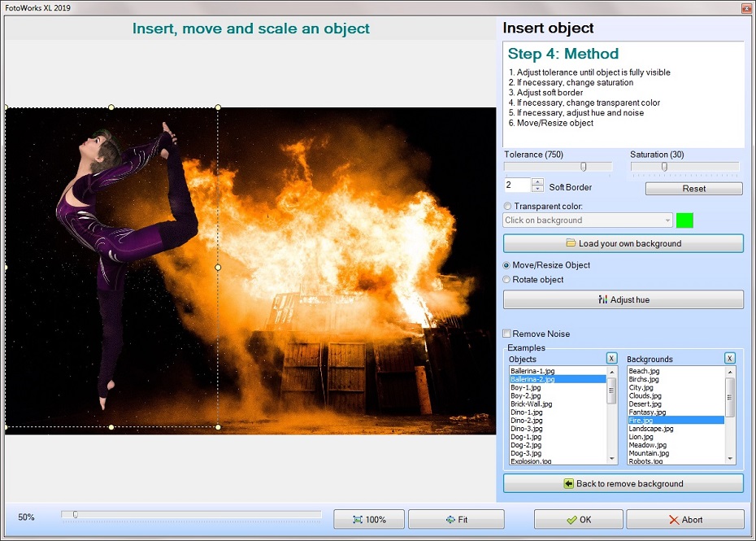Click the Tolerance slider handle
This screenshot has width=756, height=541.
tap(583, 166)
